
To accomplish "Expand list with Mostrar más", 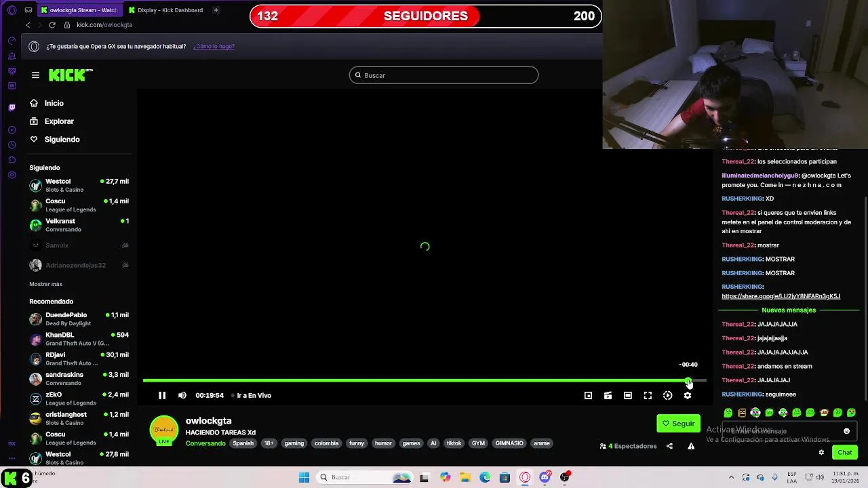I will point(45,284).
